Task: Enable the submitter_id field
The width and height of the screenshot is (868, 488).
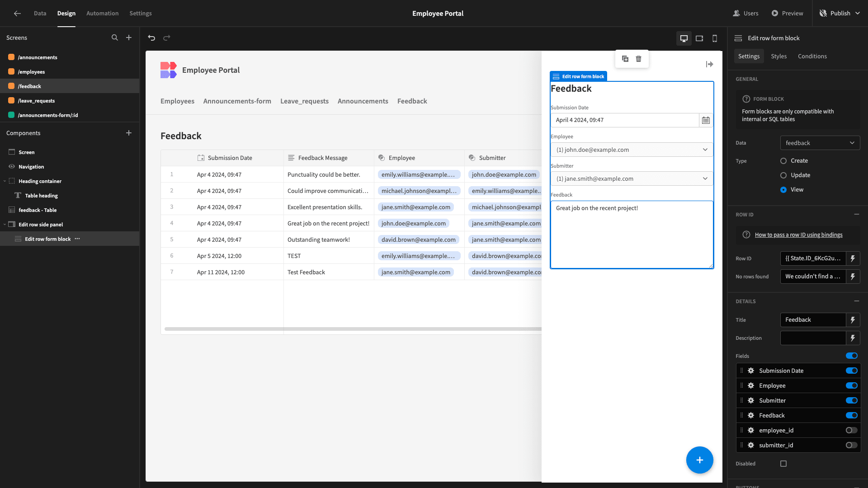Action: 852,445
